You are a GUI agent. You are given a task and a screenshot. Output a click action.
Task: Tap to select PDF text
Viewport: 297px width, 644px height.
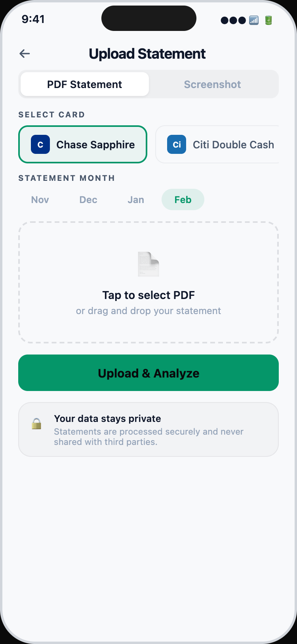(148, 295)
